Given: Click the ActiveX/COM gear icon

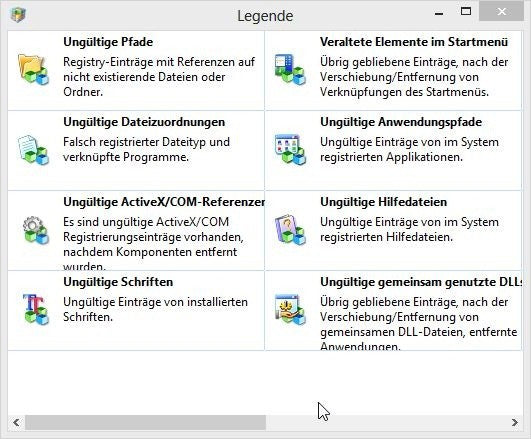Looking at the screenshot, I should (35, 230).
